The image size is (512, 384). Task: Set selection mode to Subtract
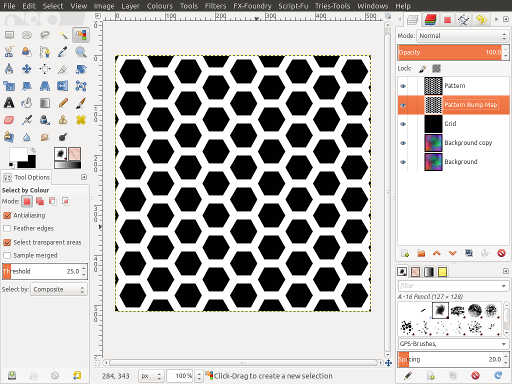pos(53,201)
